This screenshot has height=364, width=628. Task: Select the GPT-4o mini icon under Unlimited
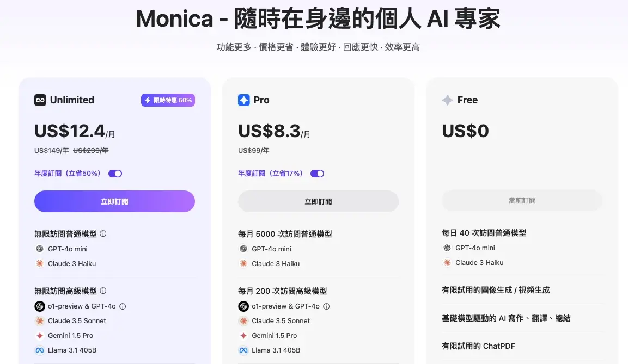pos(39,249)
